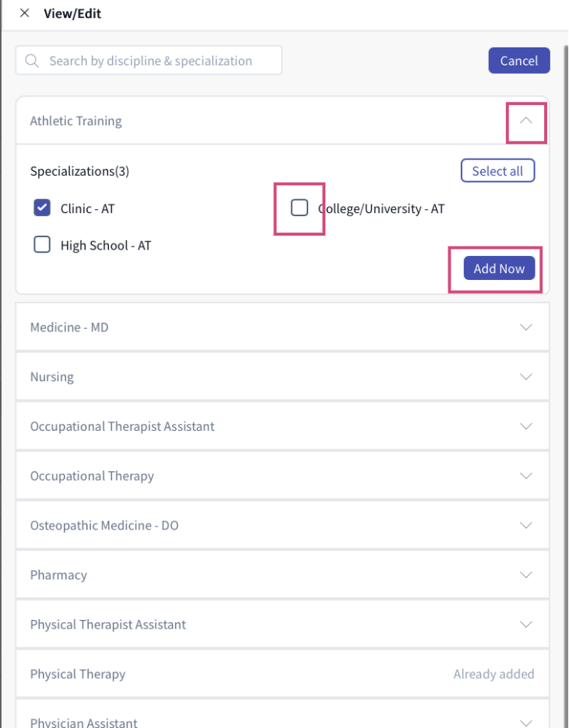
Task: Expand Physician Assistant chevron
Action: click(526, 723)
